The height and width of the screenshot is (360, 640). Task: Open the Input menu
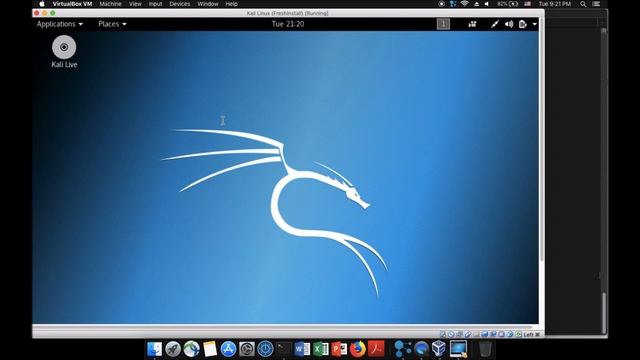point(156,4)
